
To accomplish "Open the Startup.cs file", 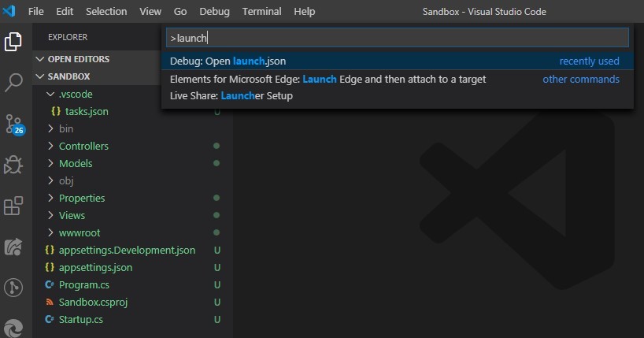I will pos(80,320).
